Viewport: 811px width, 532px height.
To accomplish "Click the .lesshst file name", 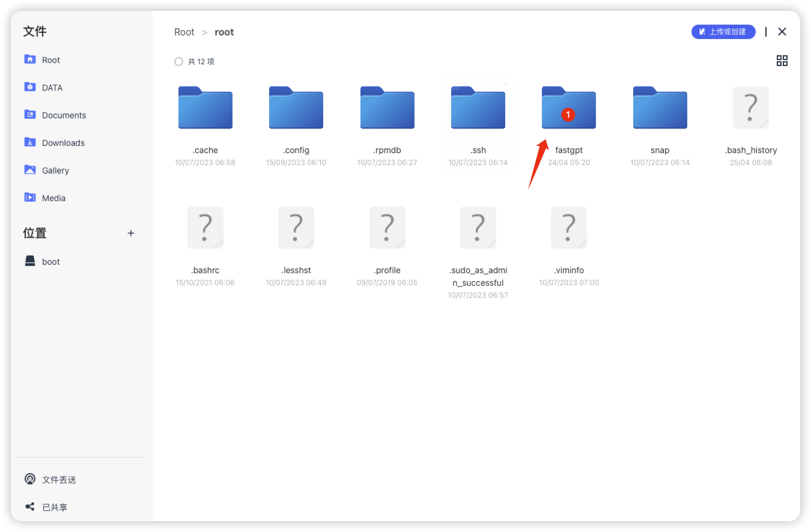I will point(296,270).
